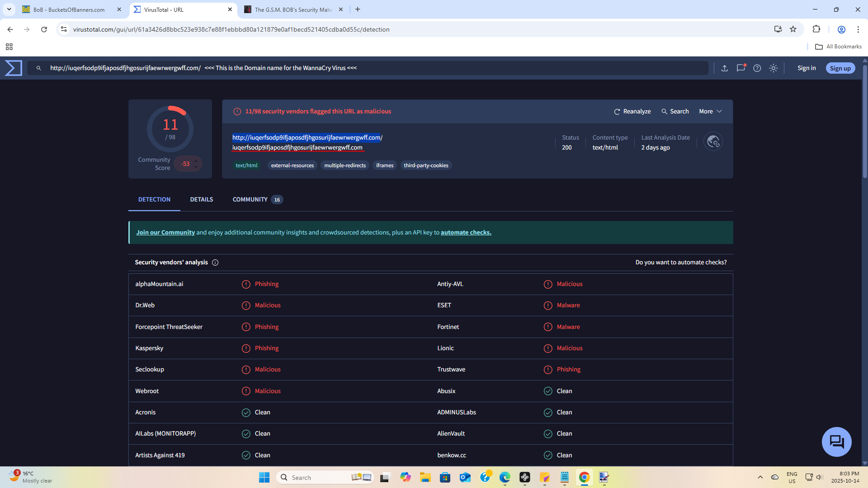Open the All Bookmarks folder
The width and height of the screenshot is (868, 488).
838,47
